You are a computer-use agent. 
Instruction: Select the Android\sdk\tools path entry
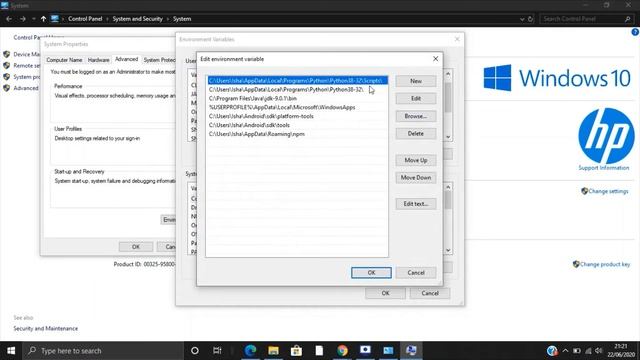pos(297,125)
